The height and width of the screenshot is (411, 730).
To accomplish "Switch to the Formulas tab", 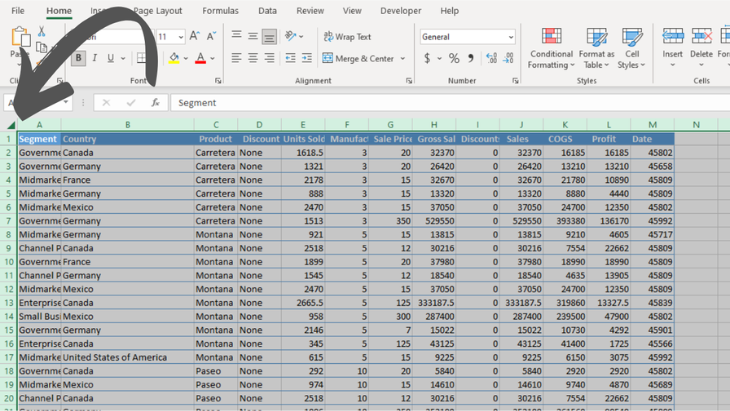I will (x=220, y=11).
